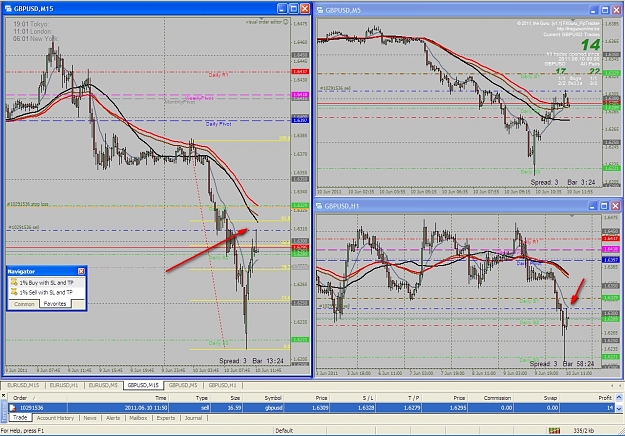Click the visual order editor circle icon
625x436 pixels.
click(285, 22)
